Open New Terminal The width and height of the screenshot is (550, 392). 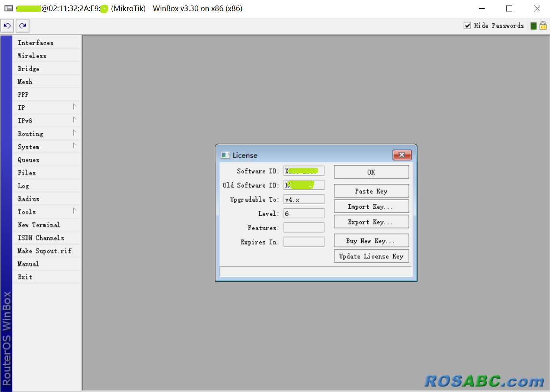47,225
